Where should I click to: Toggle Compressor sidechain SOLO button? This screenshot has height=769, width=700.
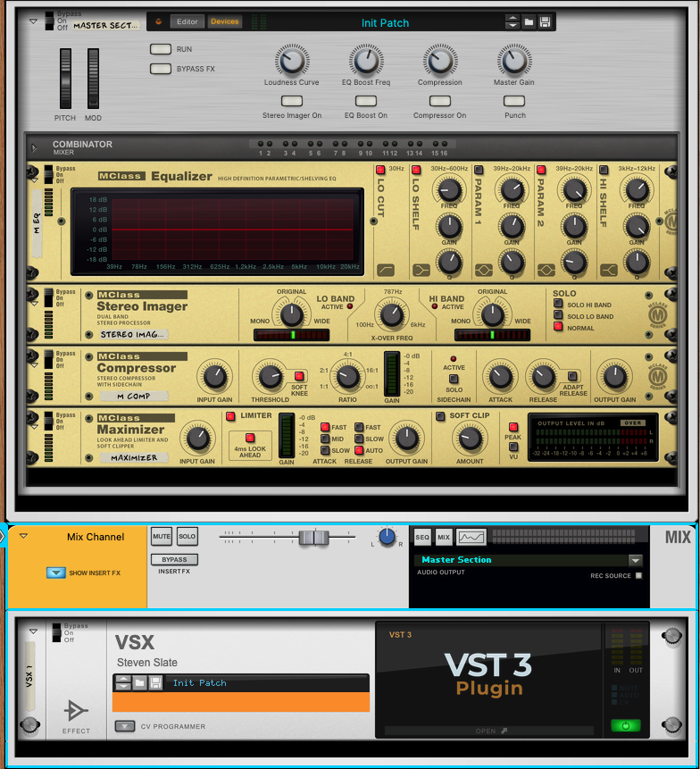pos(454,379)
